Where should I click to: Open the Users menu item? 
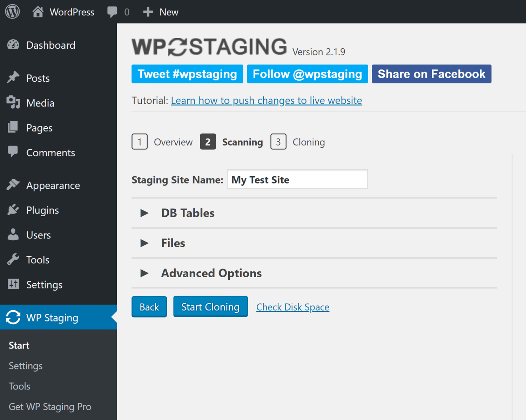pos(39,235)
